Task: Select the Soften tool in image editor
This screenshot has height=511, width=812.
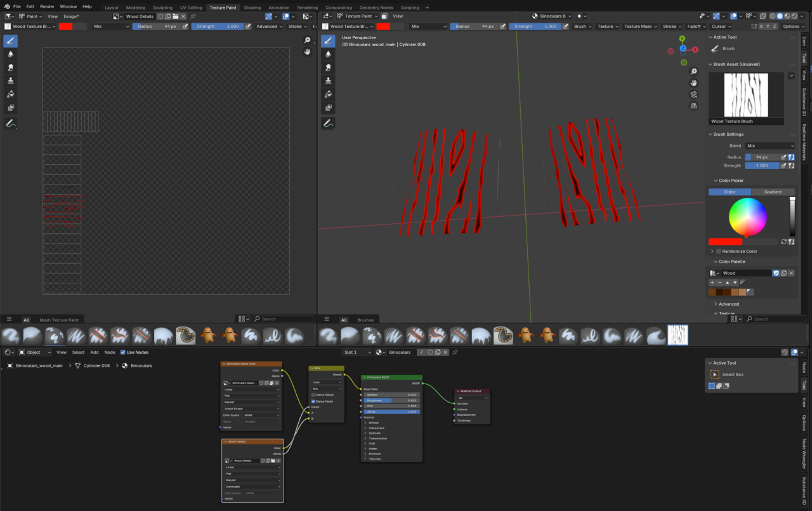Action: point(11,54)
